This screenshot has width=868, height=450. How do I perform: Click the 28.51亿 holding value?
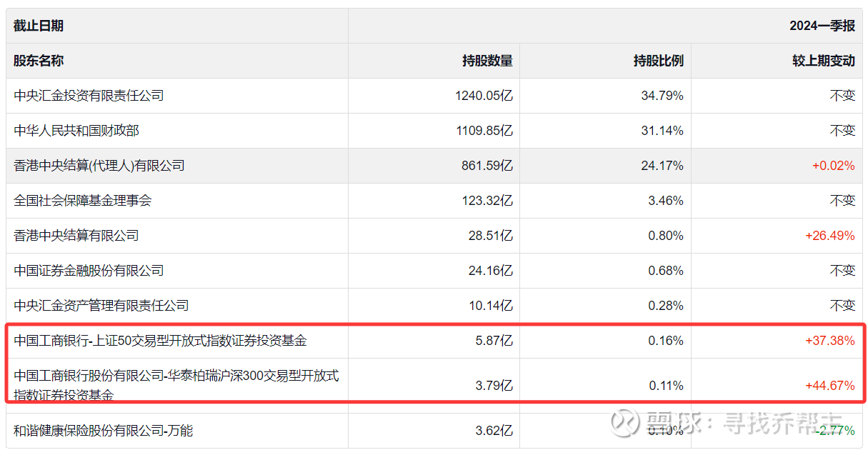[490, 236]
